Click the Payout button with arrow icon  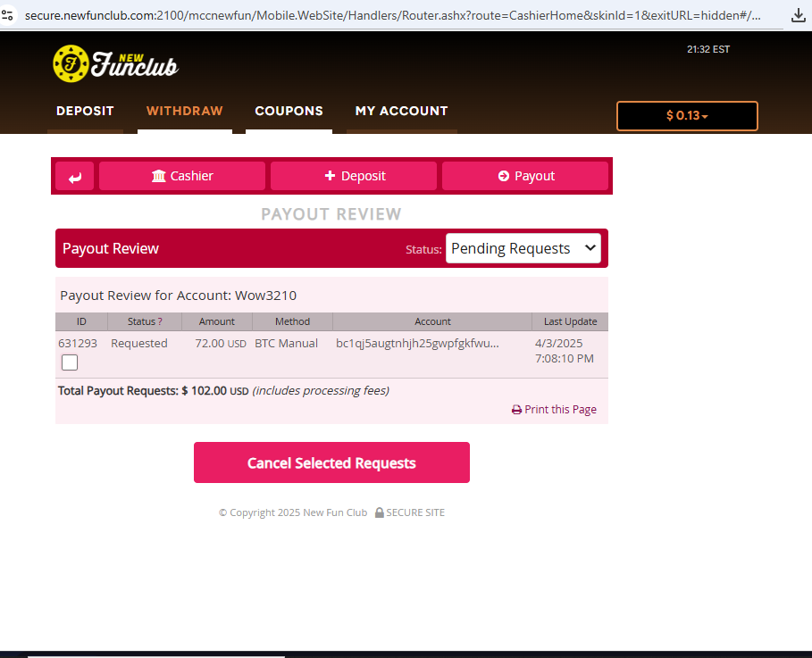point(525,176)
